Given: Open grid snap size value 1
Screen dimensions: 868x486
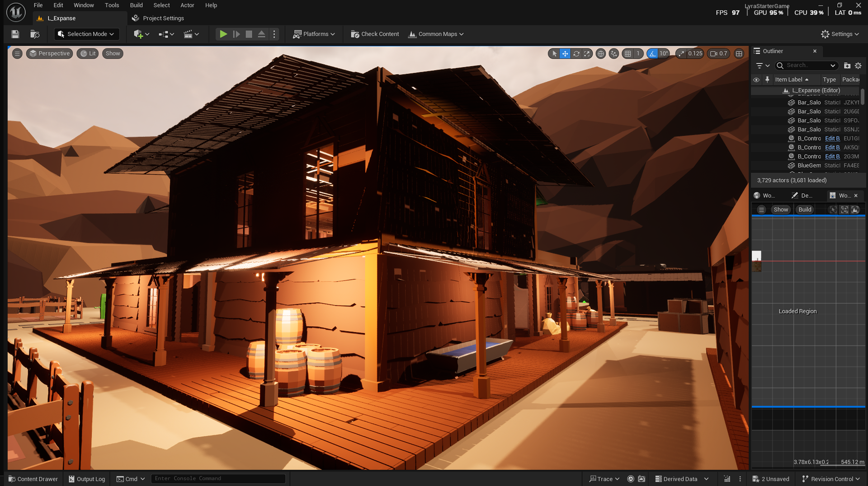Looking at the screenshot, I should pos(638,54).
